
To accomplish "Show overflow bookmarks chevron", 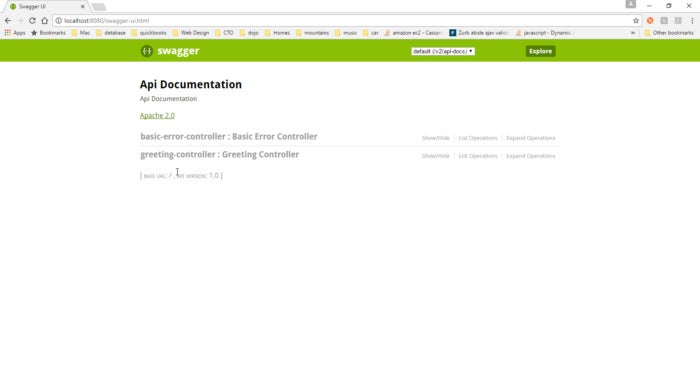I will [x=633, y=33].
